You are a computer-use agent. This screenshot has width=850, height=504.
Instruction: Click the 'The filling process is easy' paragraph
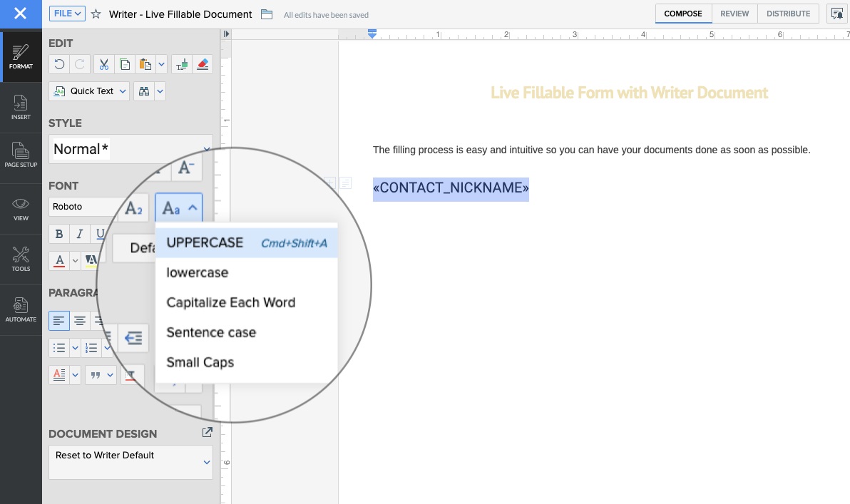click(x=592, y=150)
